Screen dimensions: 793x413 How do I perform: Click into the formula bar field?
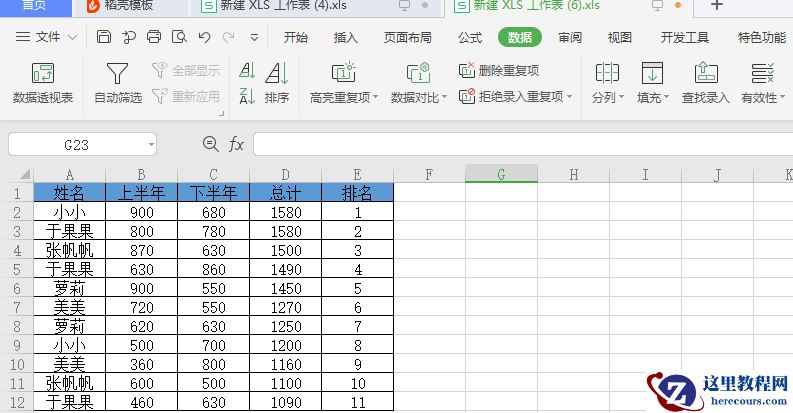[x=523, y=145]
